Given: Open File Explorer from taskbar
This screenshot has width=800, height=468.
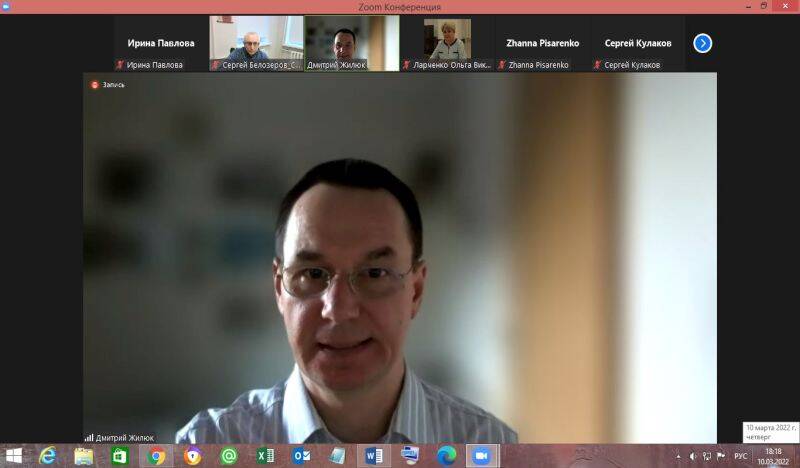Looking at the screenshot, I should (84, 456).
